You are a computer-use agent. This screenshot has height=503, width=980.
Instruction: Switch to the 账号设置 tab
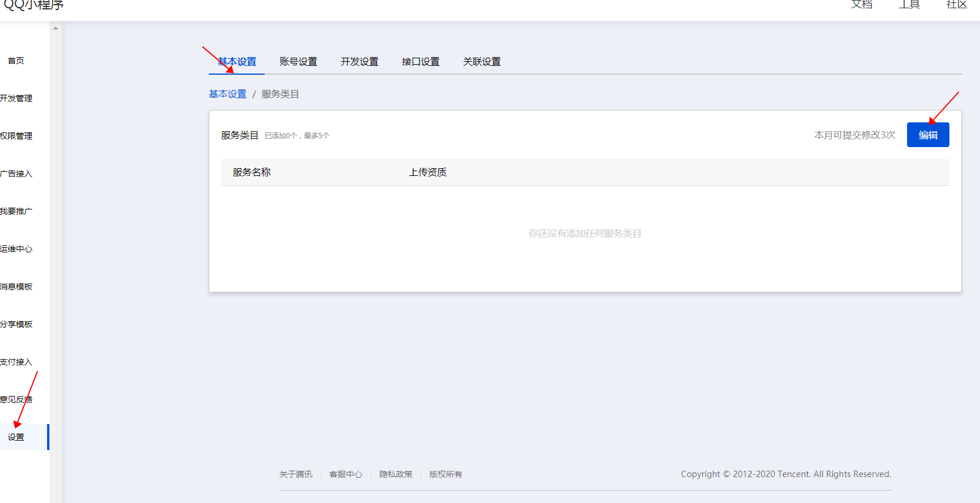pos(298,62)
